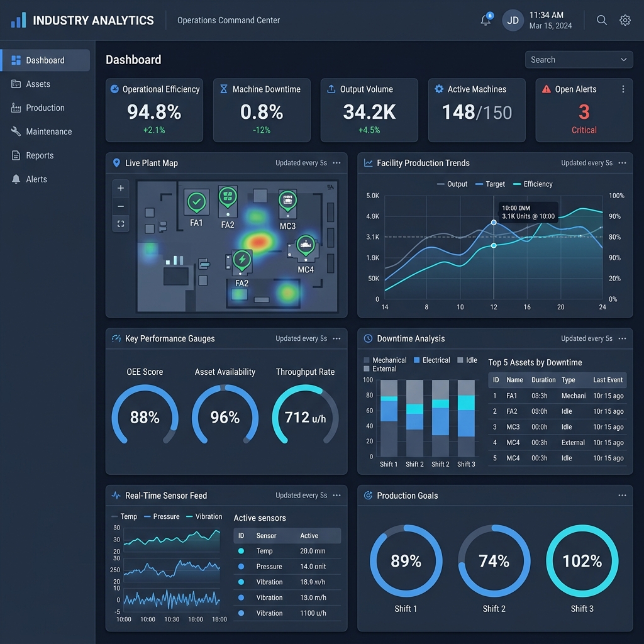The image size is (644, 644).
Task: Select the MC3 row in downtime table
Action: click(557, 427)
